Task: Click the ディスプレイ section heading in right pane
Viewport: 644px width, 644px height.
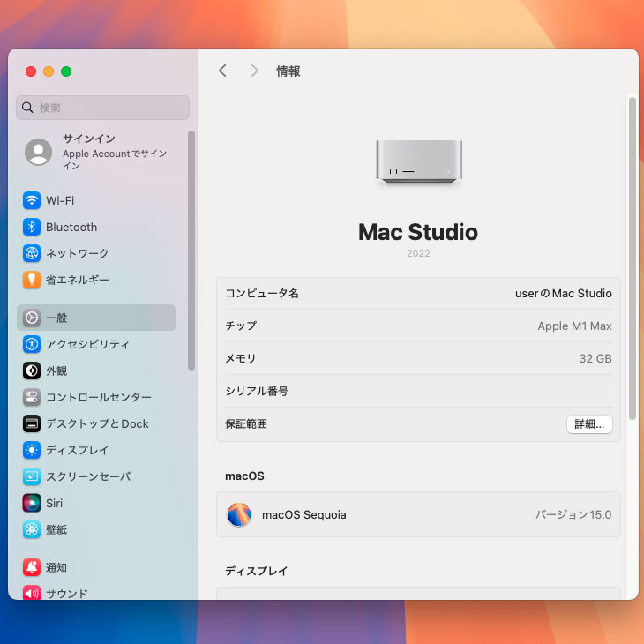Action: pyautogui.click(x=257, y=571)
